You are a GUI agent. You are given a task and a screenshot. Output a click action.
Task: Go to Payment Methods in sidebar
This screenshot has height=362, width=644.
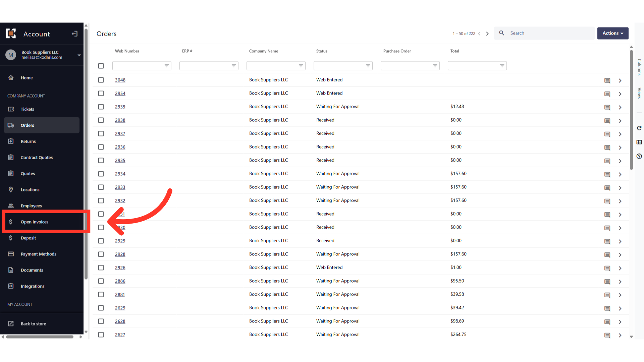[x=38, y=254]
